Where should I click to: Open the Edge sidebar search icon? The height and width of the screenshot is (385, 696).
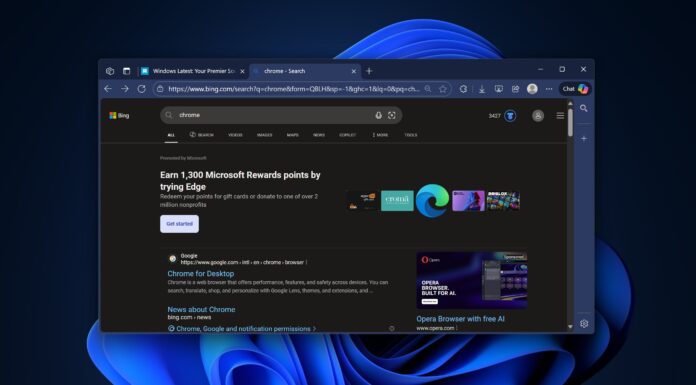[x=584, y=108]
